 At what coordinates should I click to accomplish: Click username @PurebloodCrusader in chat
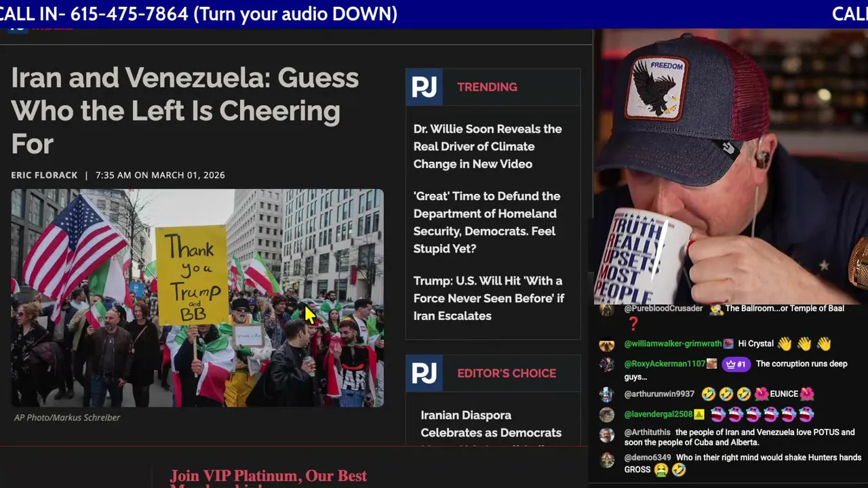point(663,308)
